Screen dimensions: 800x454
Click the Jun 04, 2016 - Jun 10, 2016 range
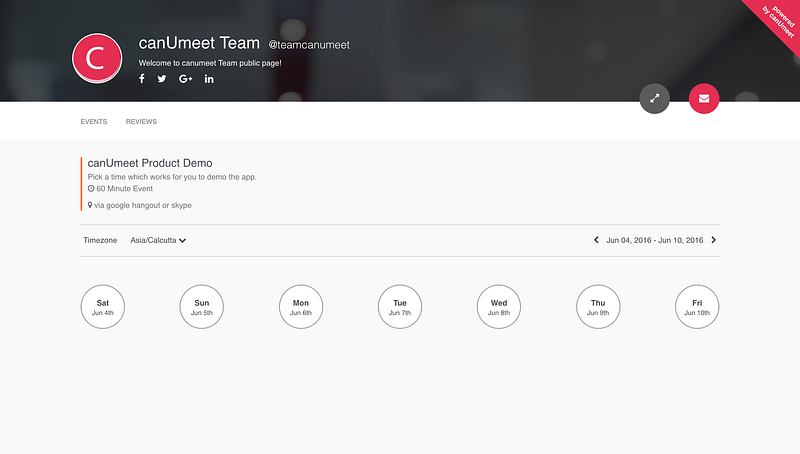pyautogui.click(x=655, y=240)
